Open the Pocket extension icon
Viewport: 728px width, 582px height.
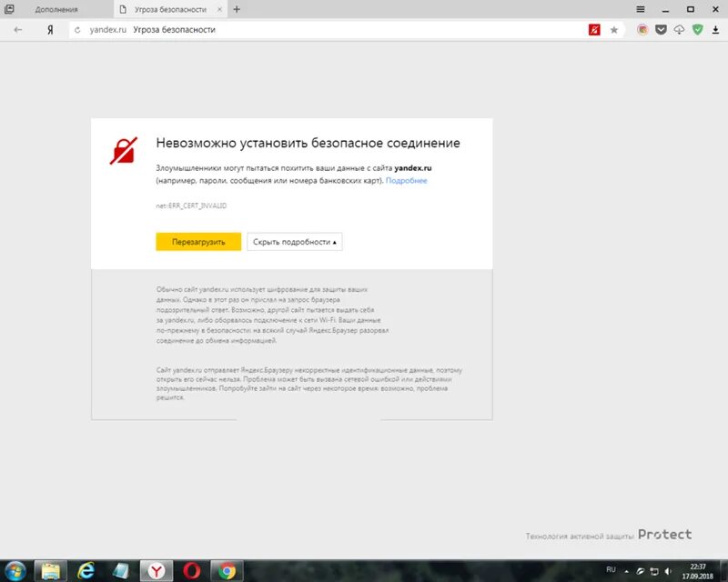[661, 30]
